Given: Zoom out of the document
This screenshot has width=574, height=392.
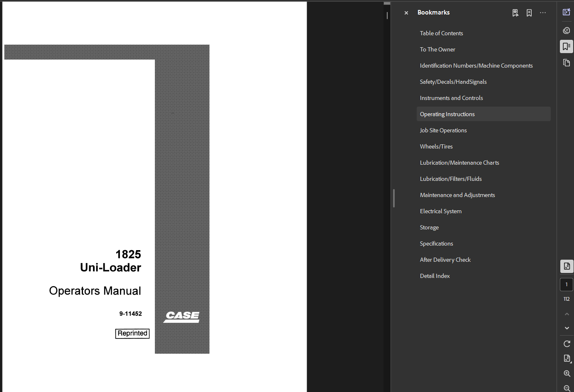Looking at the screenshot, I should (x=567, y=388).
